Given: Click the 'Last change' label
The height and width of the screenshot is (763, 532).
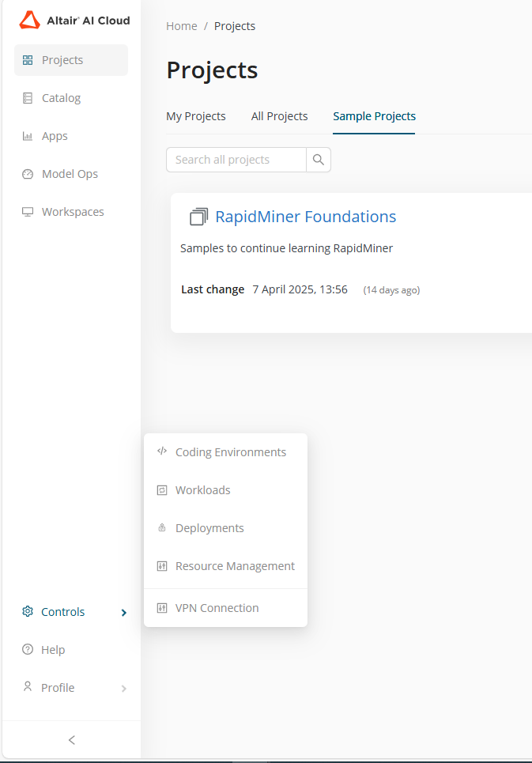Looking at the screenshot, I should (213, 289).
